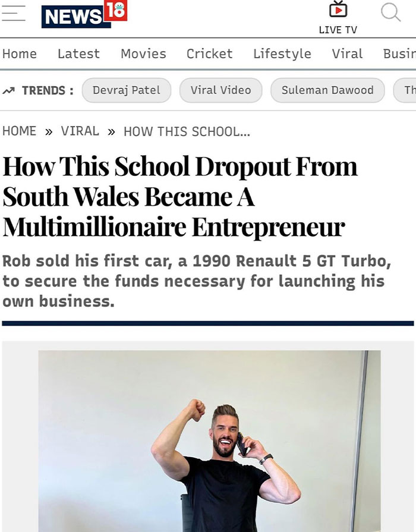Follow the VIRAL breadcrumb link
This screenshot has height=532, width=416.
[x=80, y=131]
